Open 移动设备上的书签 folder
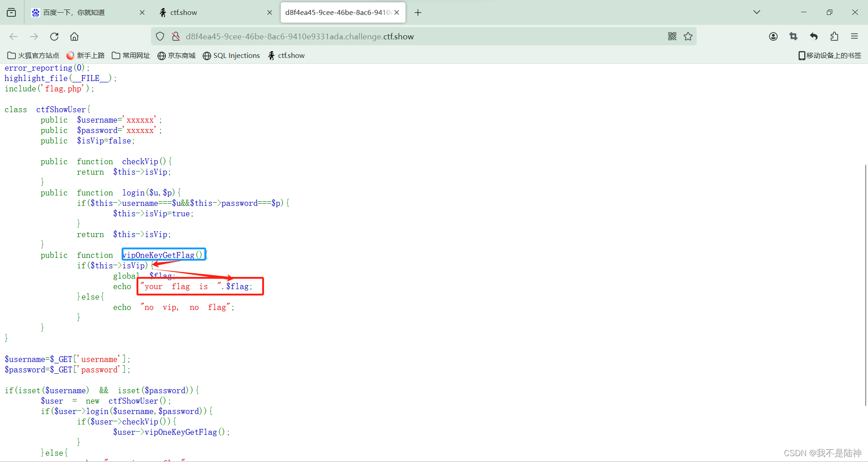 (830, 55)
